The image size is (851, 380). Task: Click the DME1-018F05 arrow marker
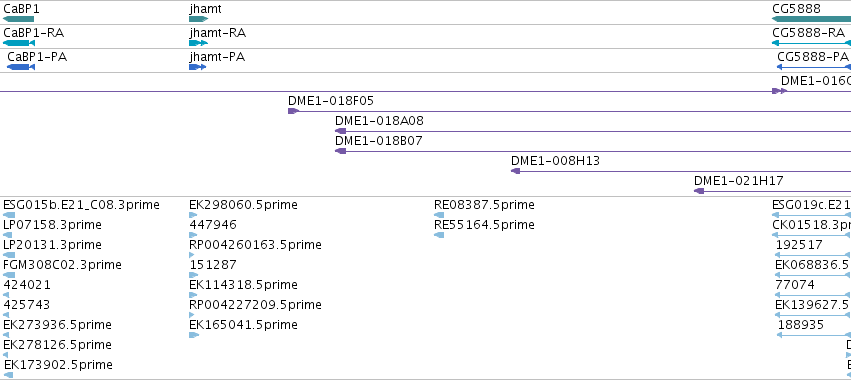[x=294, y=111]
